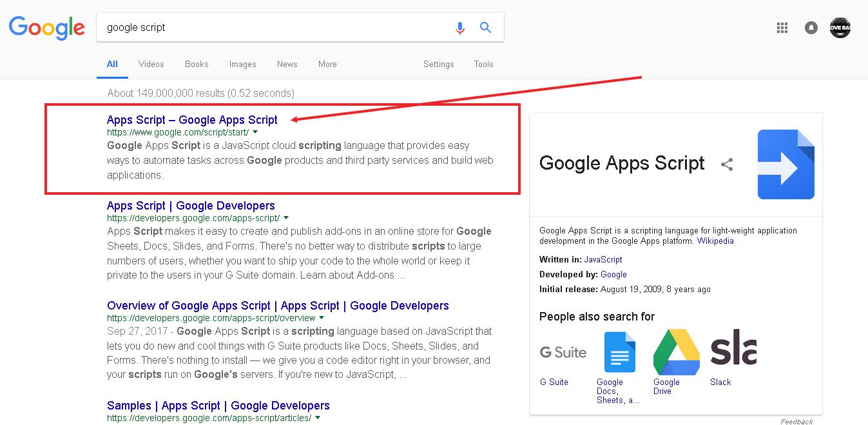The image size is (868, 425).
Task: Start voice search with microphone icon
Action: [459, 28]
